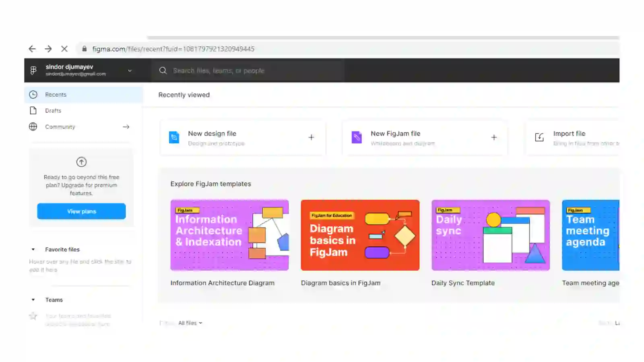Go forward using the browser forward arrow
Screen dimensions: 644x362
pos(48,49)
